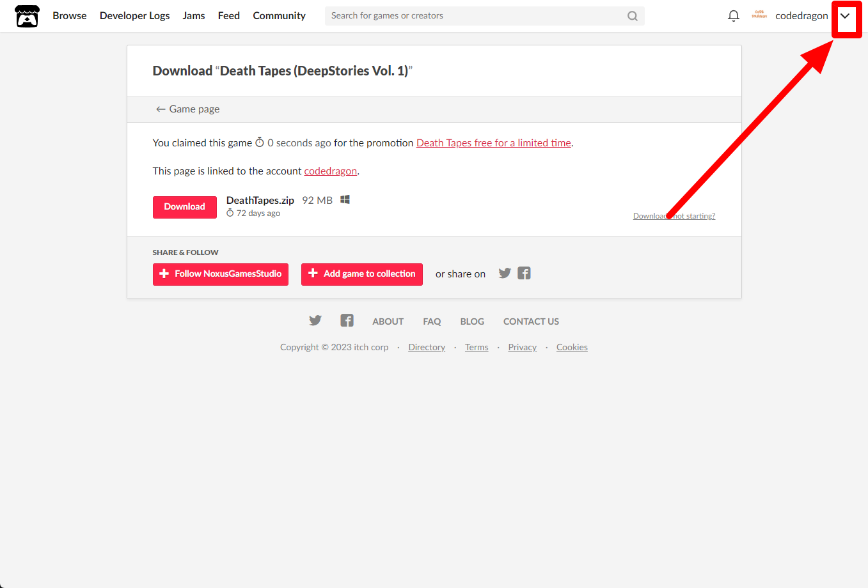Share on Facebook next to 'or share on'
Screen dimensions: 868x588
click(x=524, y=273)
